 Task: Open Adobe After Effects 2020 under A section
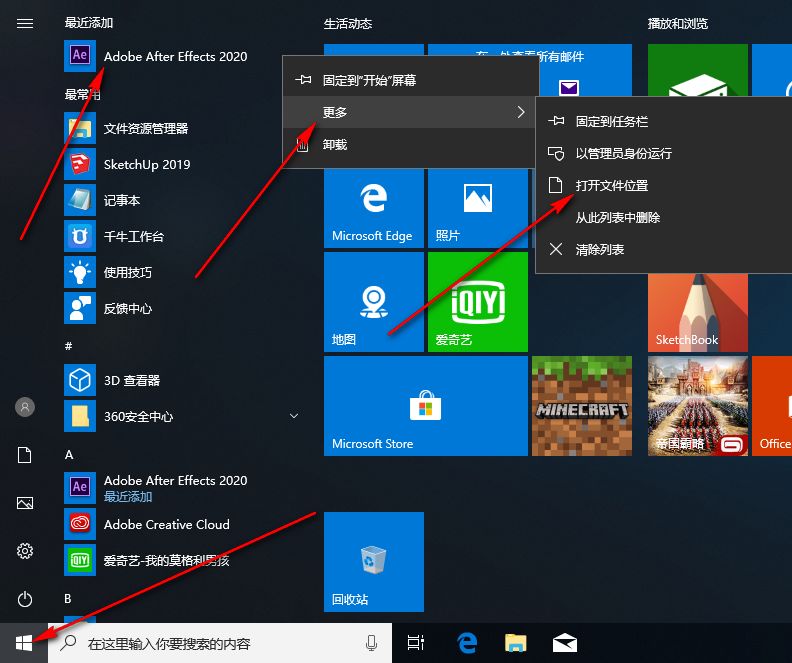pos(156,488)
